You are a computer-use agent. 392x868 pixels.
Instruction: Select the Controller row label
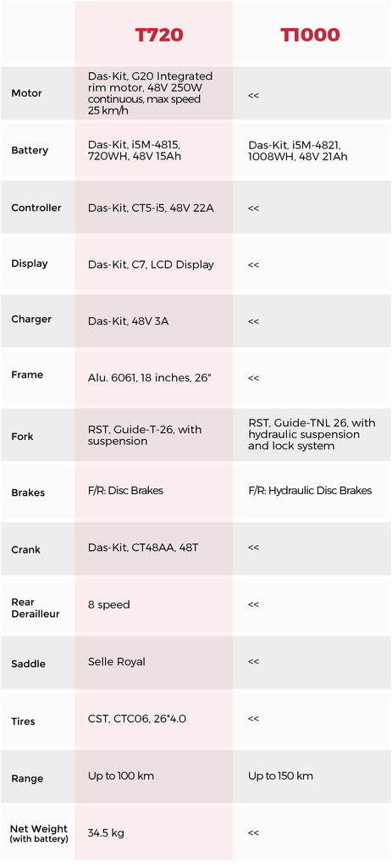36,208
